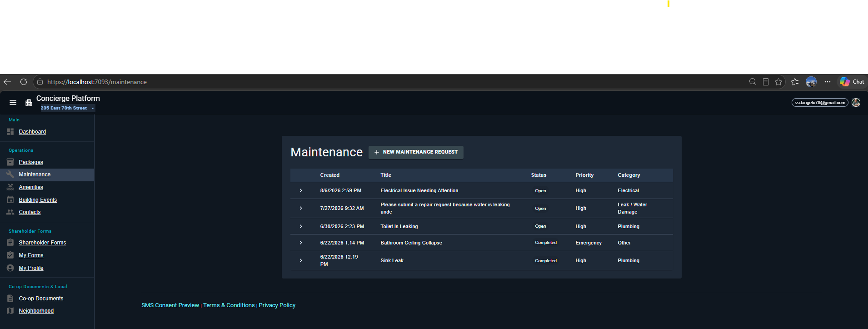Click the ssdangelo78@gmail.com account chip

coord(820,103)
